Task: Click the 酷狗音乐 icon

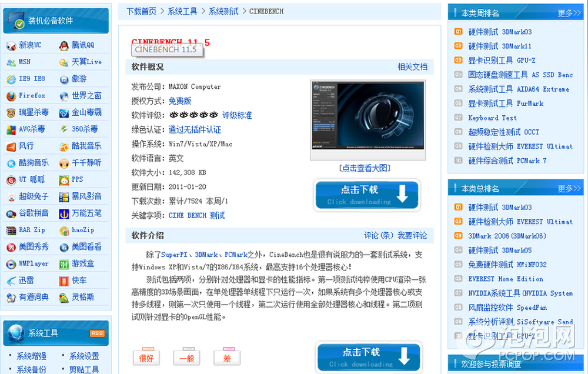Action: [x=11, y=163]
